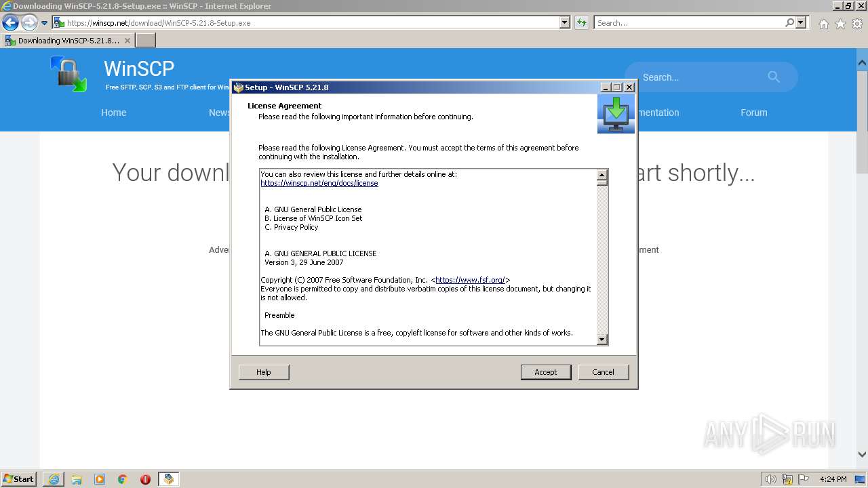Click the network tray icon
The height and width of the screenshot is (488, 868).
787,479
